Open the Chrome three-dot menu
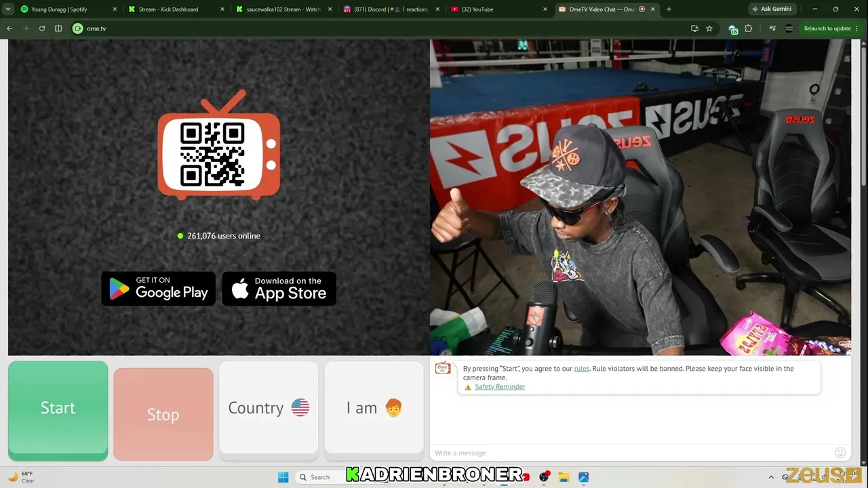868x488 pixels. click(859, 28)
